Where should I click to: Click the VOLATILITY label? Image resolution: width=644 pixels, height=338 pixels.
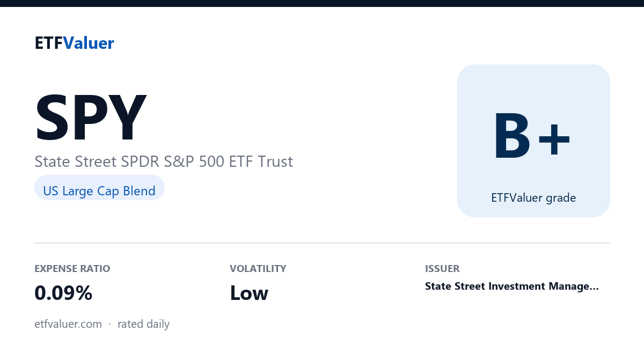[x=258, y=269]
